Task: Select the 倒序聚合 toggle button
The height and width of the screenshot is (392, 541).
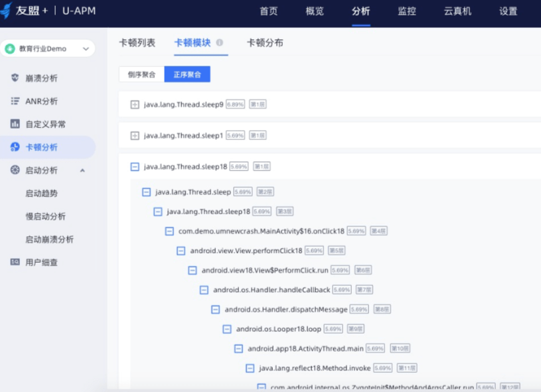Action: click(141, 74)
